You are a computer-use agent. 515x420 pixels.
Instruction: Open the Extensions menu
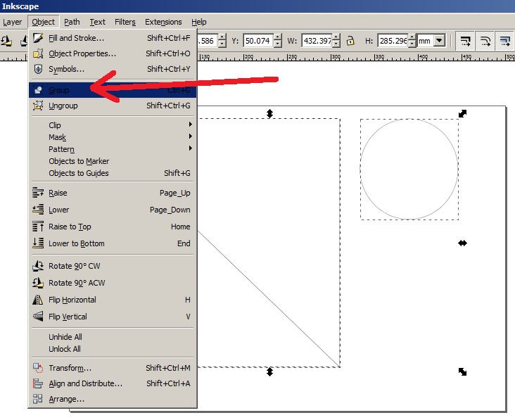[163, 22]
